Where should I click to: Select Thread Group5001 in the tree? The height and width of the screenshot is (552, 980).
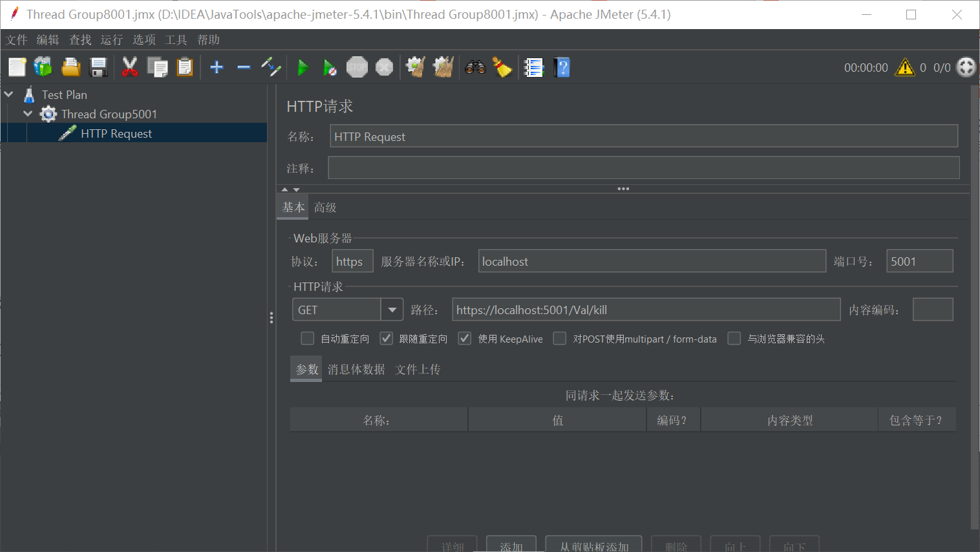click(x=109, y=114)
